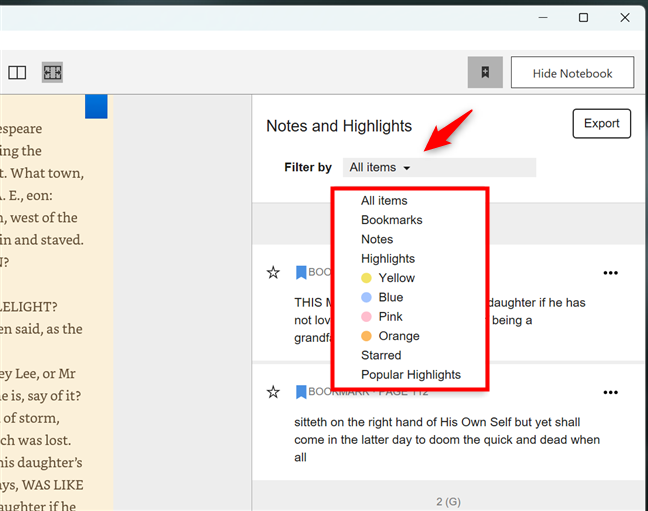Viewport: 648px width, 511px height.
Task: Star the bookmark note starting 'sitteth on'
Action: click(x=273, y=391)
